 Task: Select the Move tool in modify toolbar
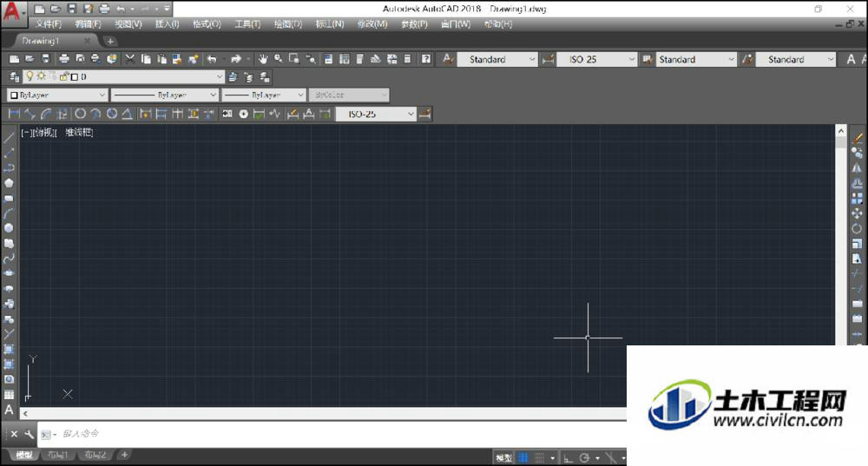(857, 213)
